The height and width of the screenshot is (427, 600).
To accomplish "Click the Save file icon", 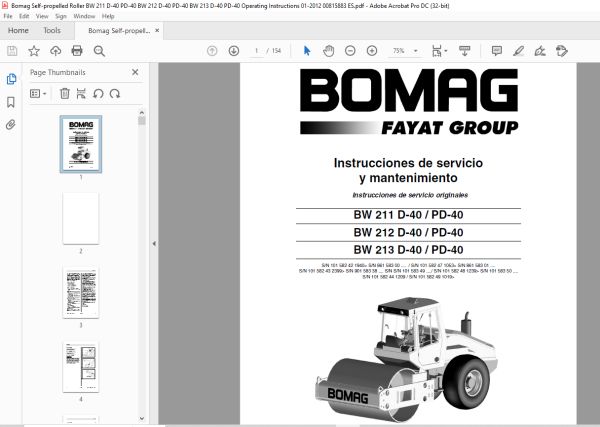I will pos(12,51).
